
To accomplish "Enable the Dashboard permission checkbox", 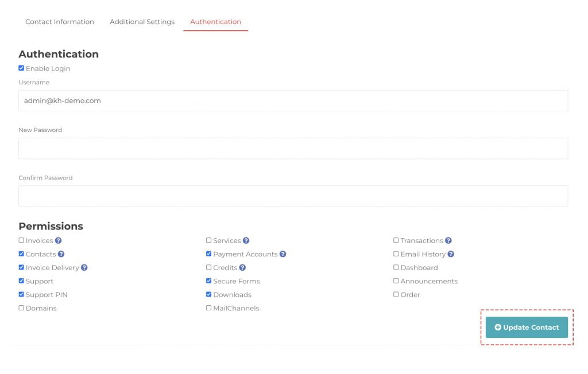I will point(396,267).
